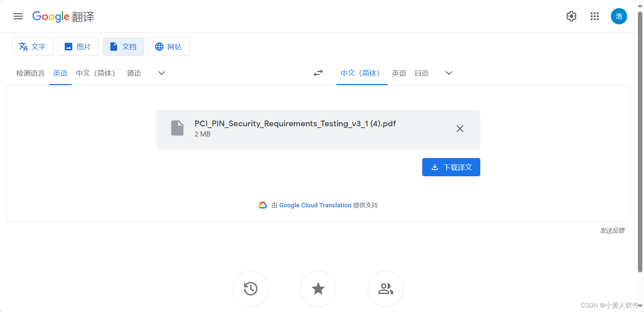
Task: Select 日语 as target language
Action: tap(422, 73)
